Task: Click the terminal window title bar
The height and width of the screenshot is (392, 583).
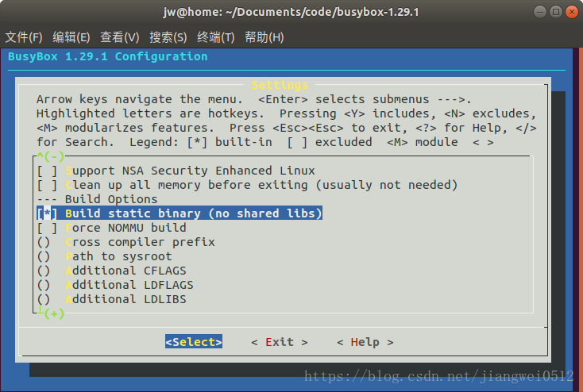Action: (x=291, y=12)
